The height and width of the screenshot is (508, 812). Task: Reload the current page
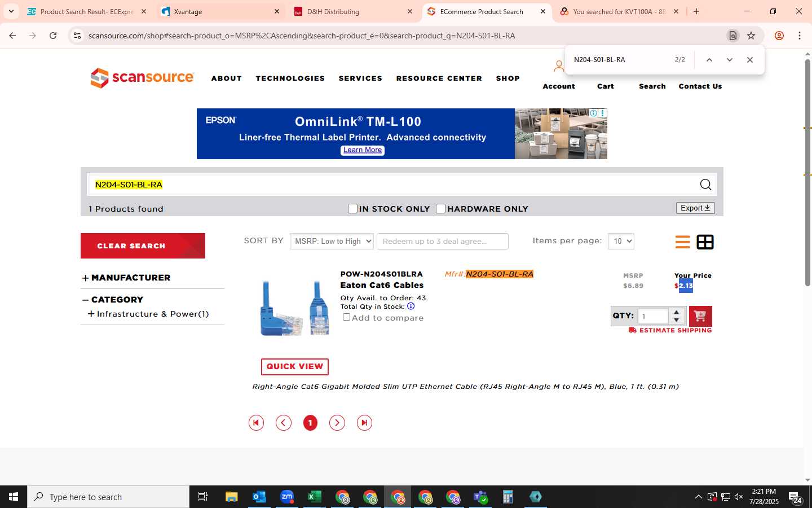(53, 36)
